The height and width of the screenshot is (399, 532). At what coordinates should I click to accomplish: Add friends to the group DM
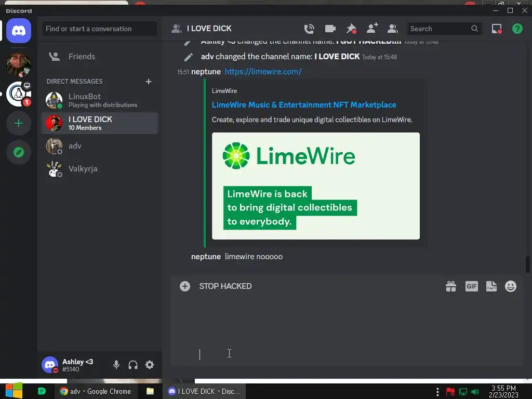(372, 28)
